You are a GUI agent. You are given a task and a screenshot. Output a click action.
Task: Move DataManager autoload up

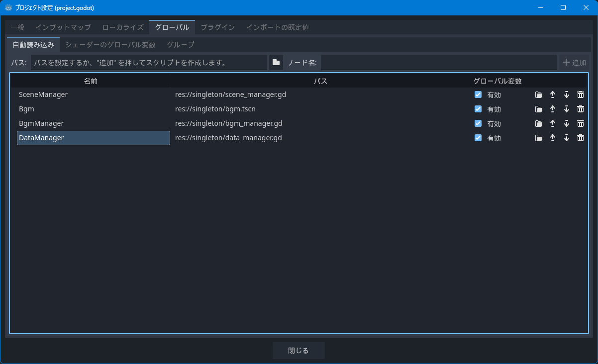point(552,138)
